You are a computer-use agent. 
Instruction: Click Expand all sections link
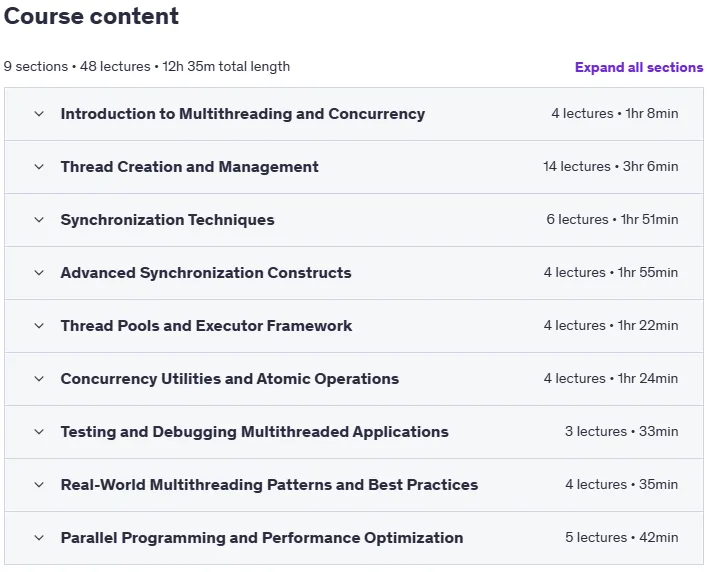(639, 67)
